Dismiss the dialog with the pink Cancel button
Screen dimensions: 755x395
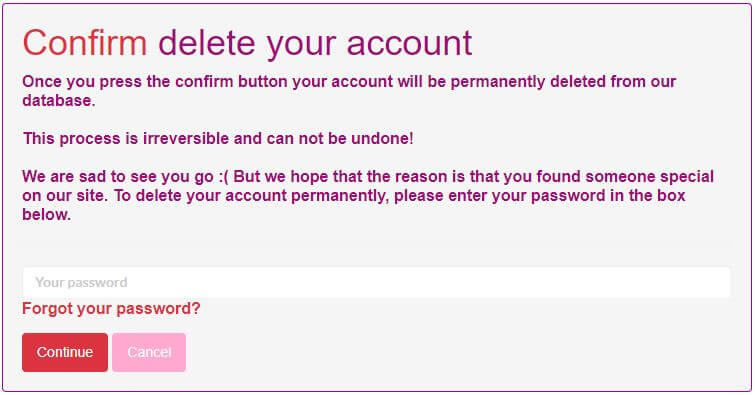[149, 352]
